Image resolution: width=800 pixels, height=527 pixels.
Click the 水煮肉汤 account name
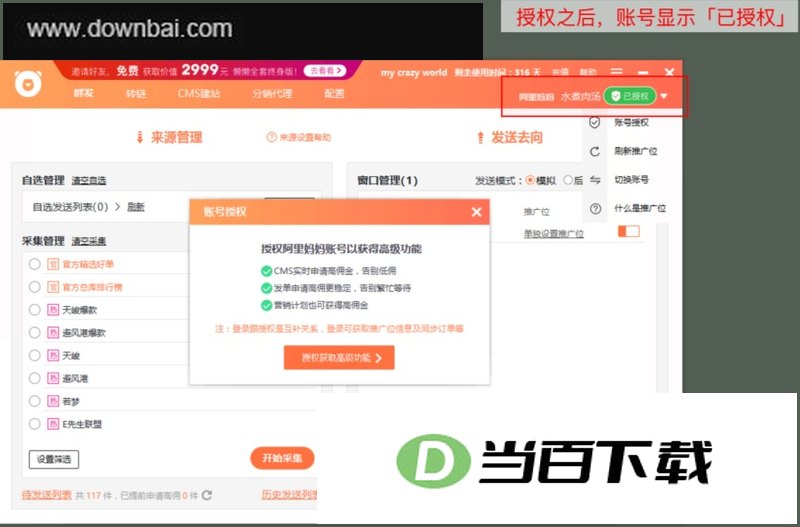pos(581,96)
